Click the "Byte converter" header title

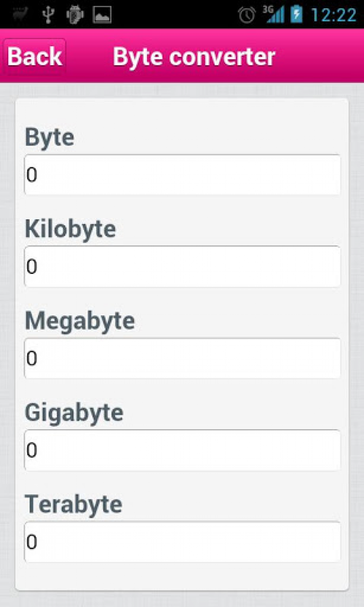click(x=194, y=57)
